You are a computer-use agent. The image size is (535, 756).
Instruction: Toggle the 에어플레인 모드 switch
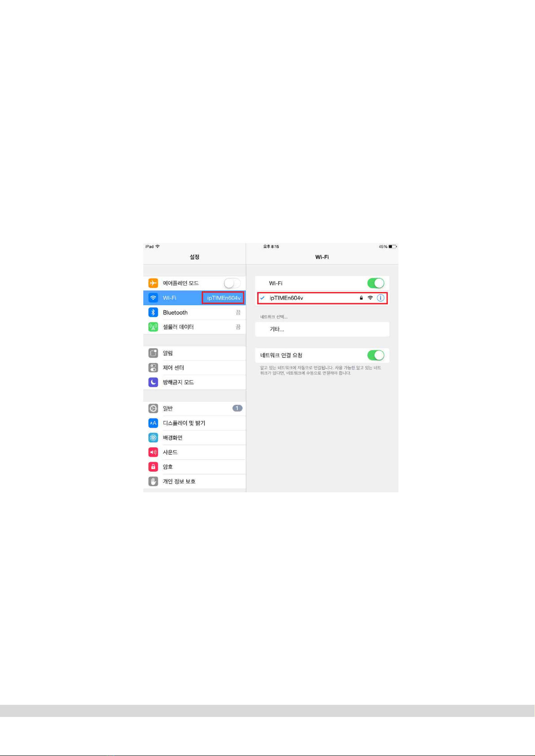point(232,283)
